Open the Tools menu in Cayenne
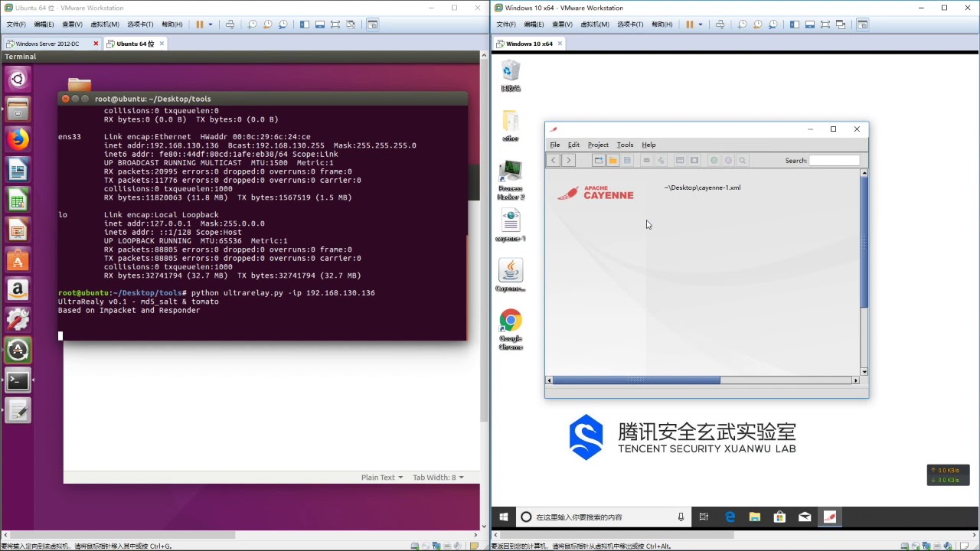 tap(625, 145)
